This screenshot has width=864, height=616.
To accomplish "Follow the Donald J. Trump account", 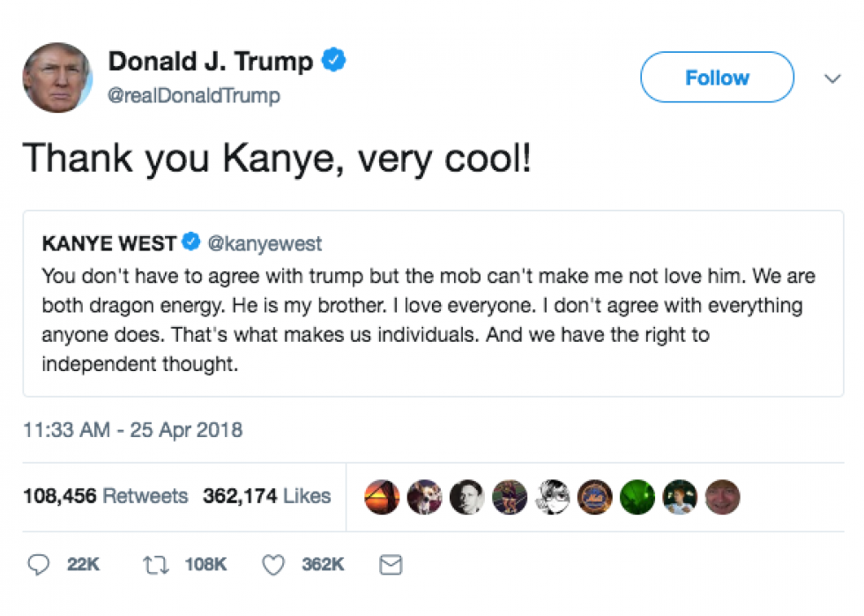I will (x=717, y=78).
